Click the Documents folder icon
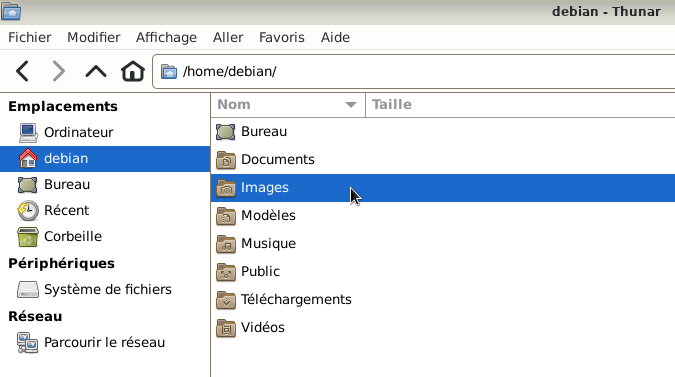This screenshot has height=377, width=675. 226,160
